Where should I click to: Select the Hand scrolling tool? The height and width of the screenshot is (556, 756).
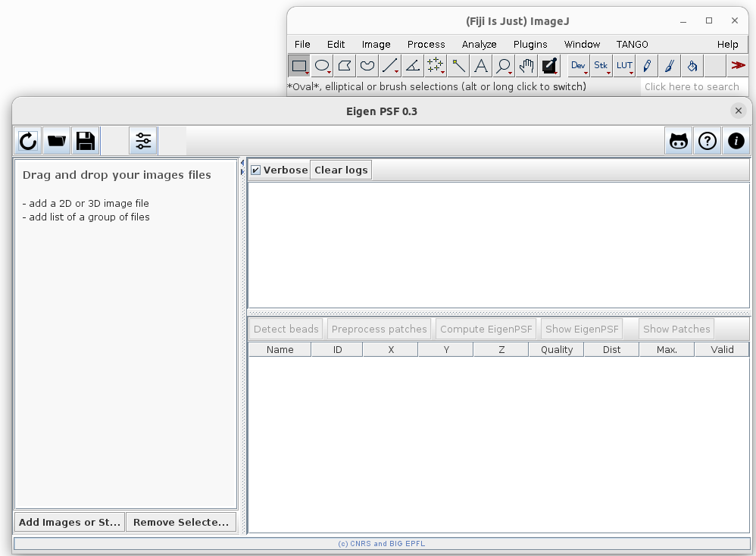[526, 66]
